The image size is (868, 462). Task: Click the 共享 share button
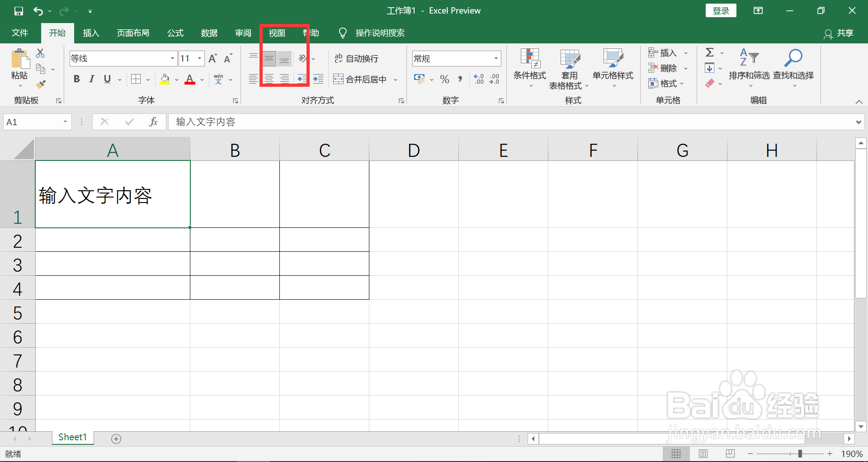coord(839,33)
